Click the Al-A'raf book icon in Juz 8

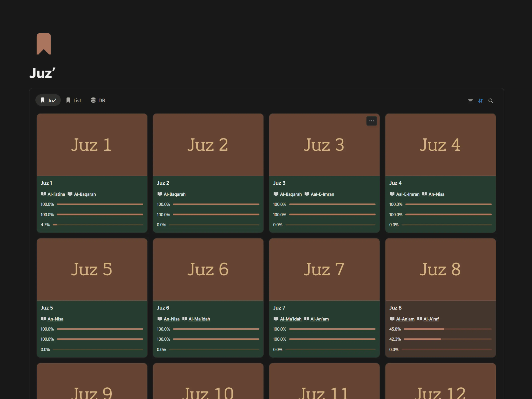point(419,319)
